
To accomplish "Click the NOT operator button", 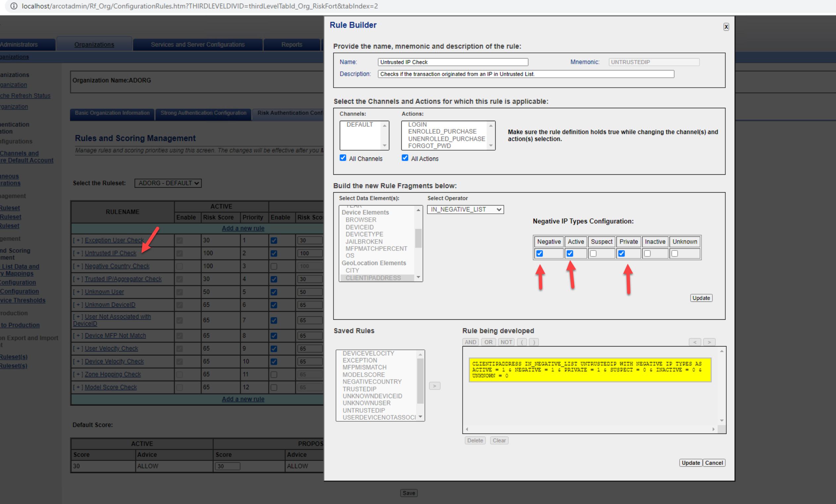I will click(506, 342).
